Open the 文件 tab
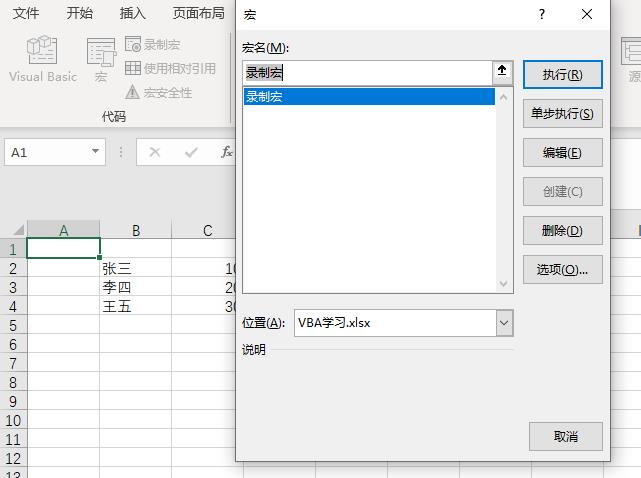Screen dimensions: 641x478 coord(25,13)
